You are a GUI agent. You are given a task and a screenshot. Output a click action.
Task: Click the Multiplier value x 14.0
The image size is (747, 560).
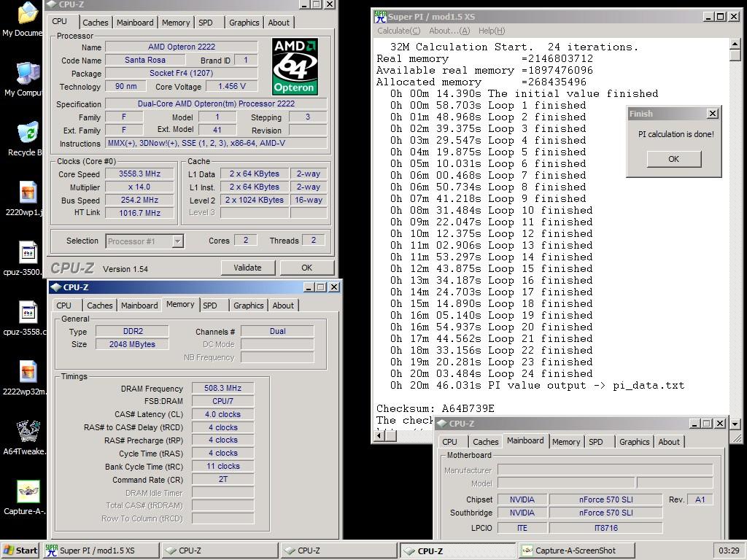139,187
